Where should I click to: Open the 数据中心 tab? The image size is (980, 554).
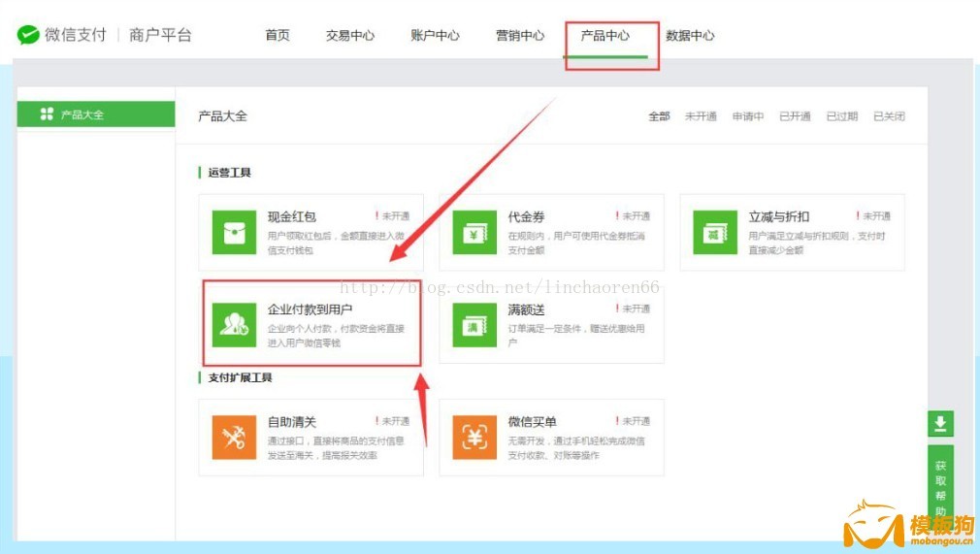pos(690,35)
